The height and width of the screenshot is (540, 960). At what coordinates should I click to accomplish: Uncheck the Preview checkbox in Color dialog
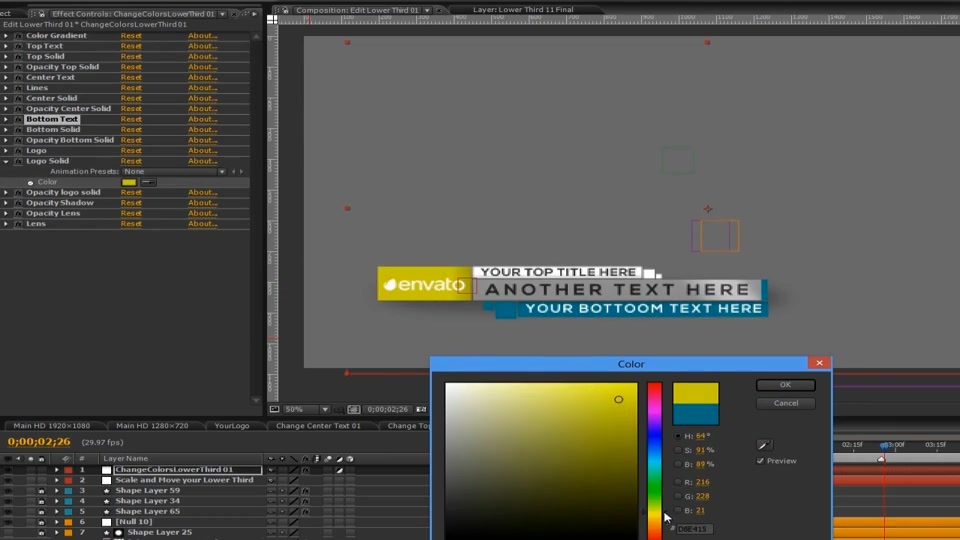coord(760,461)
